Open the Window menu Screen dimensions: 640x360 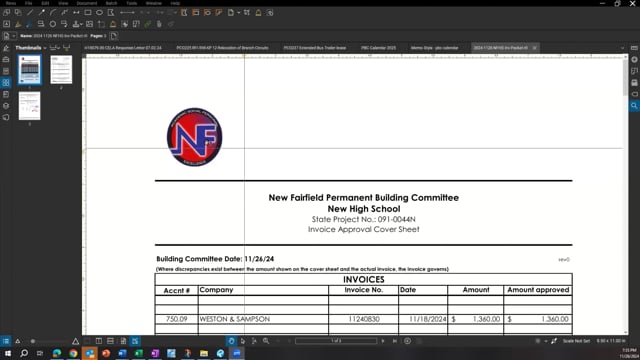point(153,3)
